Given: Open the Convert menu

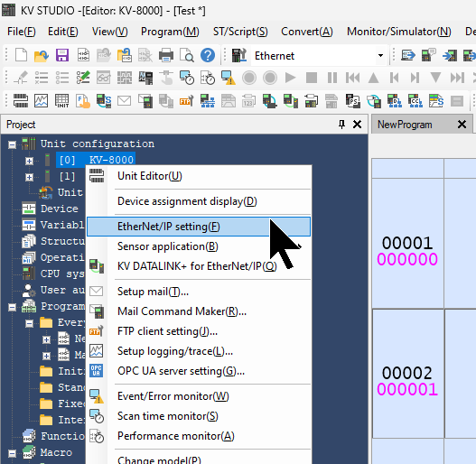Looking at the screenshot, I should point(306,32).
